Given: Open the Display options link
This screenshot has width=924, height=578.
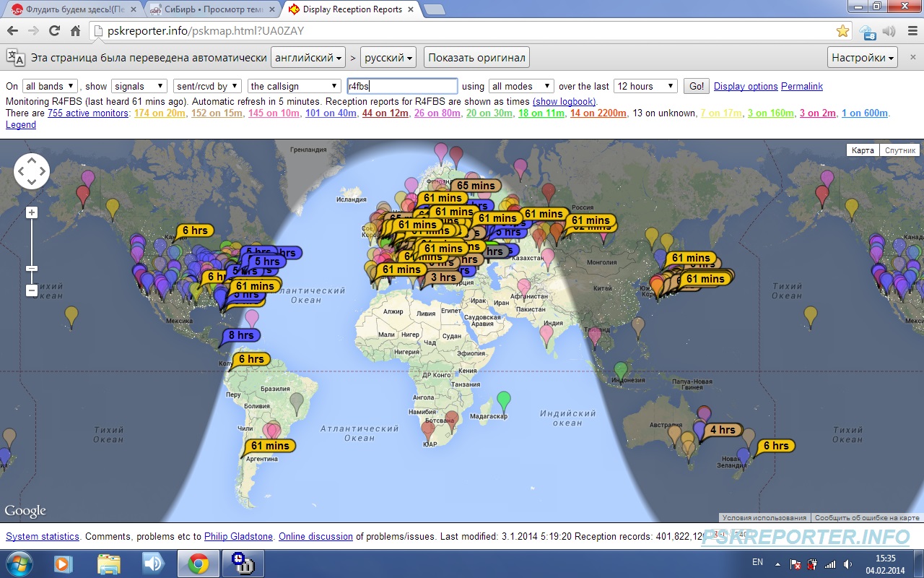Looking at the screenshot, I should [x=746, y=86].
